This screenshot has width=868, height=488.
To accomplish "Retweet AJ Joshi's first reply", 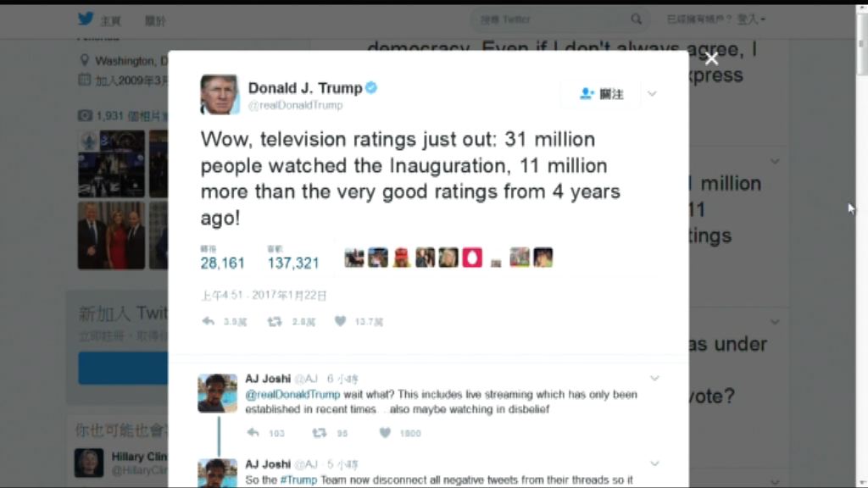I will click(x=320, y=433).
